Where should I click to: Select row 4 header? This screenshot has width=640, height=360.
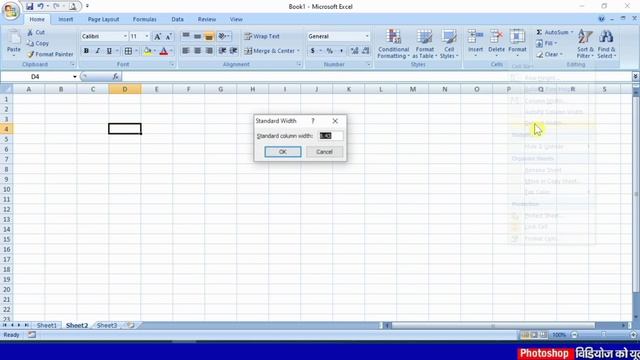click(x=6, y=129)
